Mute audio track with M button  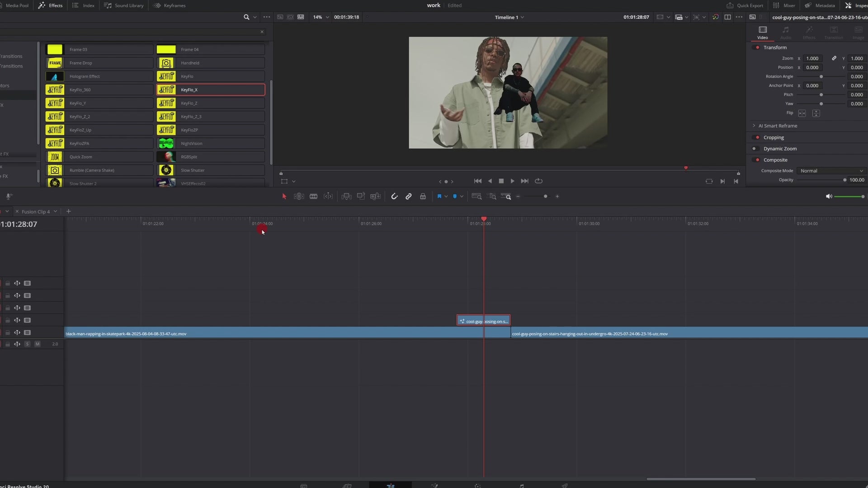coord(38,344)
